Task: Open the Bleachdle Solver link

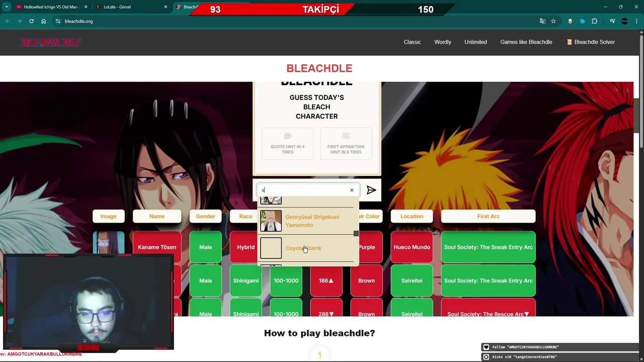Action: (x=591, y=42)
